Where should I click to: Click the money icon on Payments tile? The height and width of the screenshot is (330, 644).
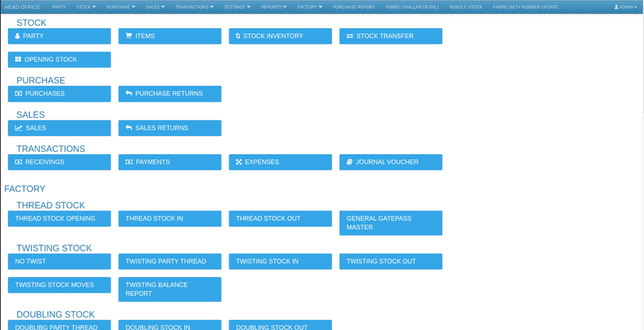tap(129, 162)
